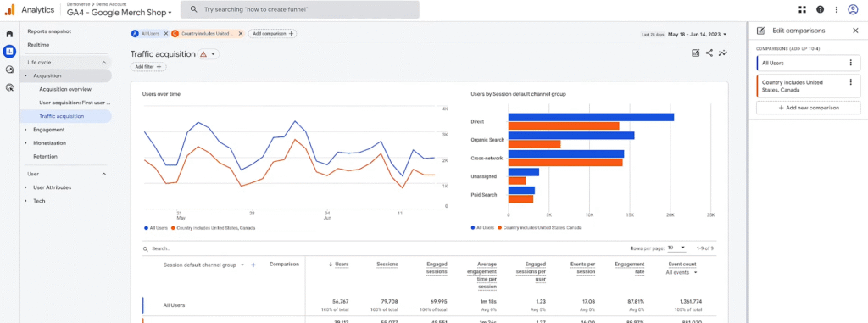Click the 56,767 Users total value
This screenshot has width=868, height=323.
341,302
